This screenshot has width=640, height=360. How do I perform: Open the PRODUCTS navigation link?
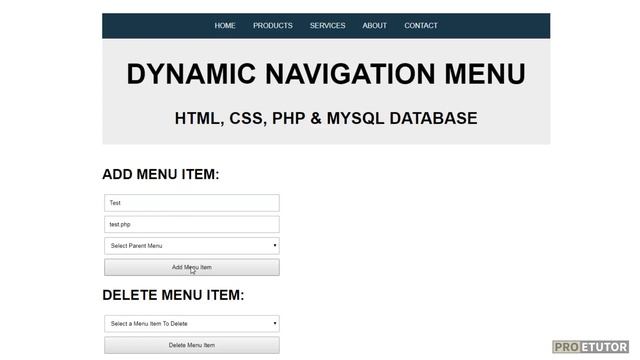273,26
